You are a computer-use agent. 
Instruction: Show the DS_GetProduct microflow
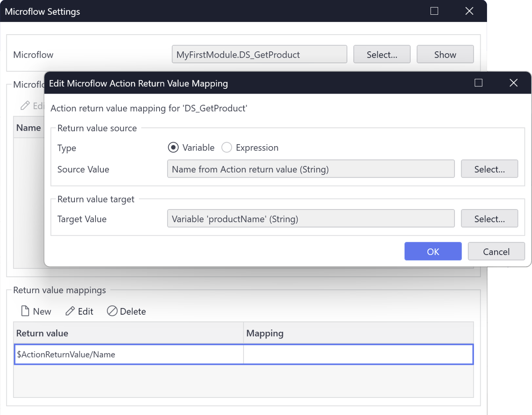point(445,54)
